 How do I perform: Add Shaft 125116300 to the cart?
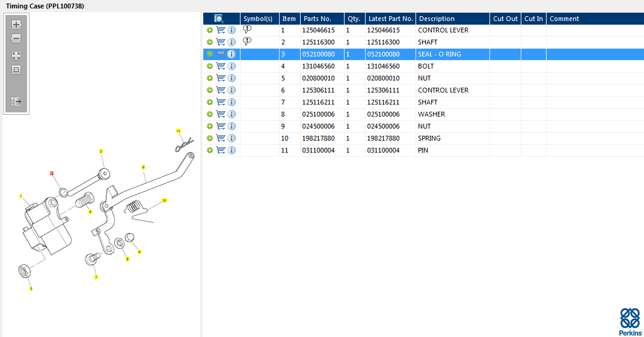(221, 42)
